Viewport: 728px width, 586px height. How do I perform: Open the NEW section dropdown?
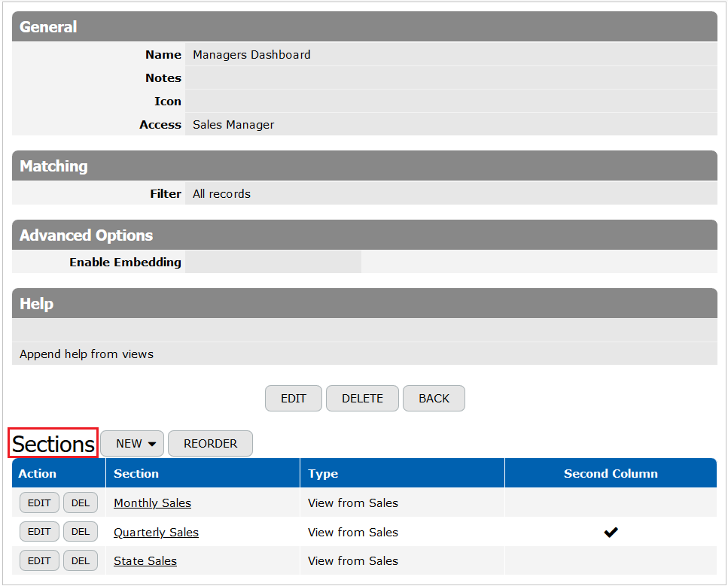pos(133,444)
